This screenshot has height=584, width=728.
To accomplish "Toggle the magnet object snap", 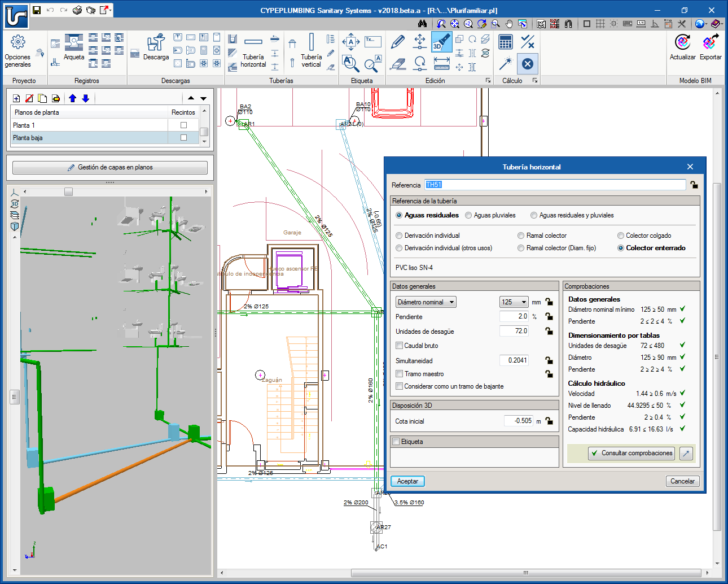I will click(568, 24).
